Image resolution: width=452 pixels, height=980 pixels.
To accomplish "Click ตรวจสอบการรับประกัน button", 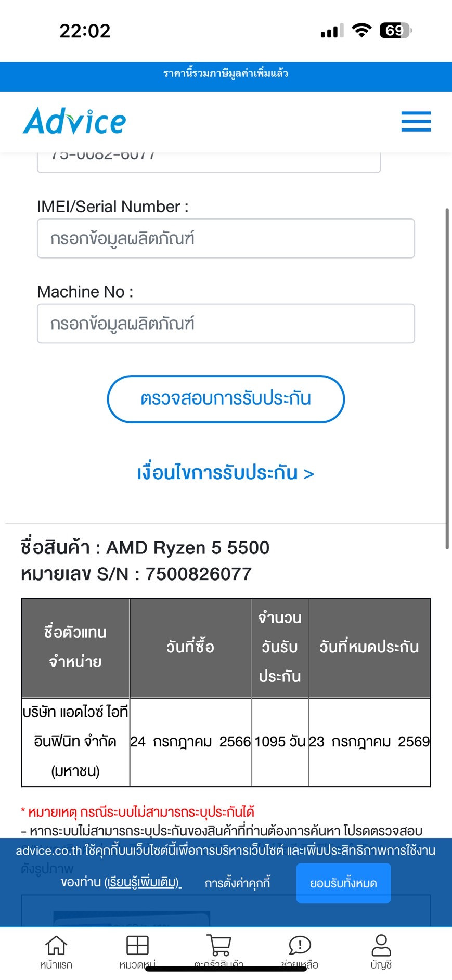I will [x=226, y=399].
